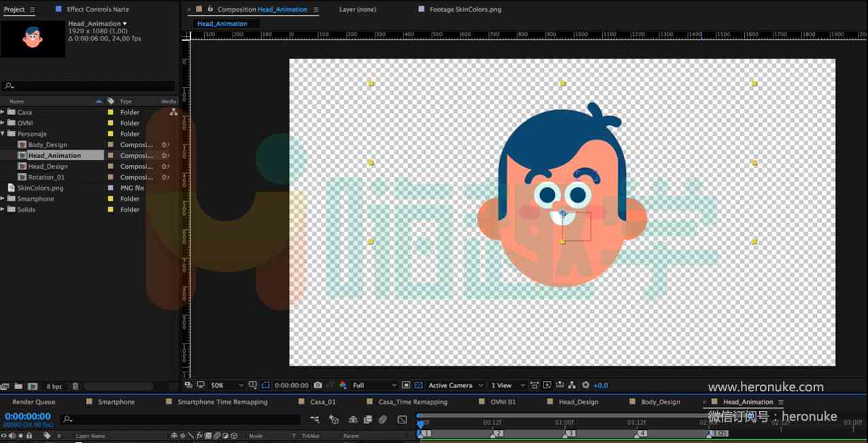Toggle mask and shape path visibility
The image size is (868, 443).
266,385
